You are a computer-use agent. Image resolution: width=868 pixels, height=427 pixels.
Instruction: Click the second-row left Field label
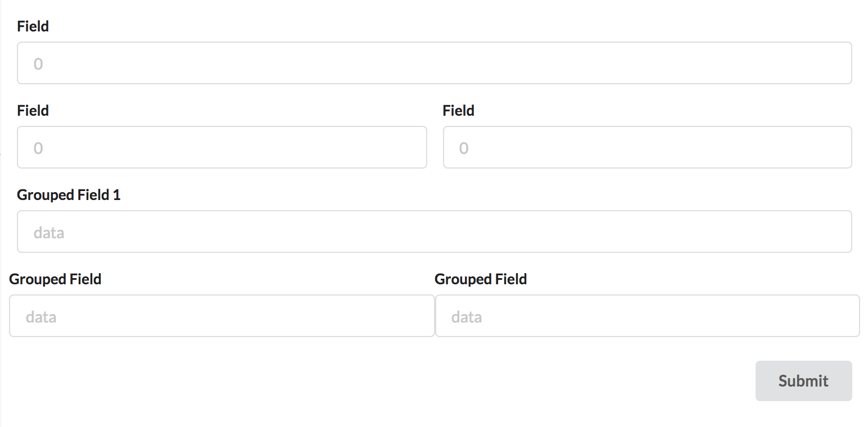(x=33, y=110)
